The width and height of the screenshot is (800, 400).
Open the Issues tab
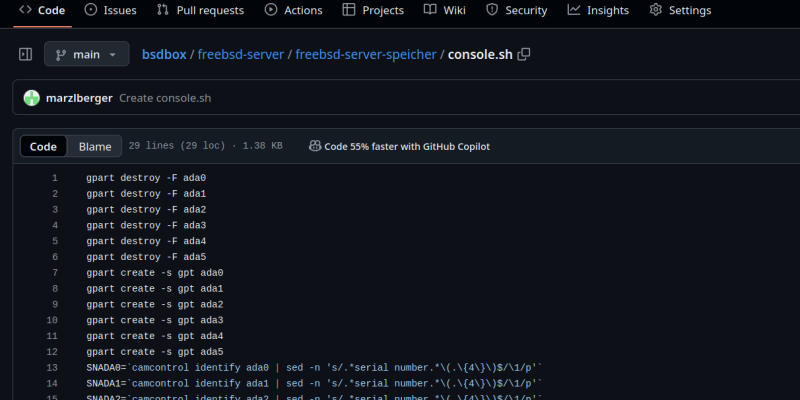(111, 10)
